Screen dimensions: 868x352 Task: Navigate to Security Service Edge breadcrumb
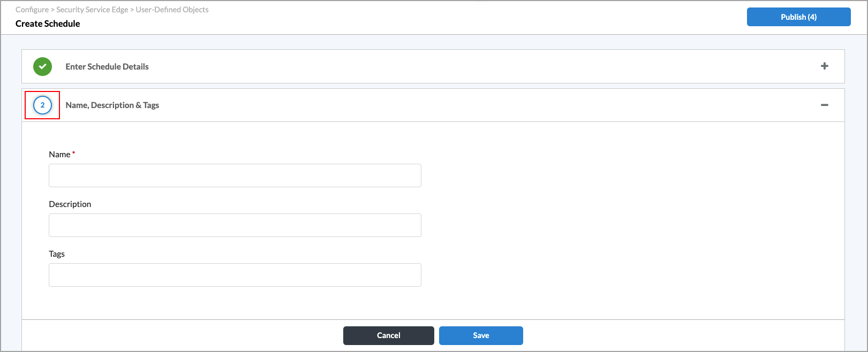92,10
